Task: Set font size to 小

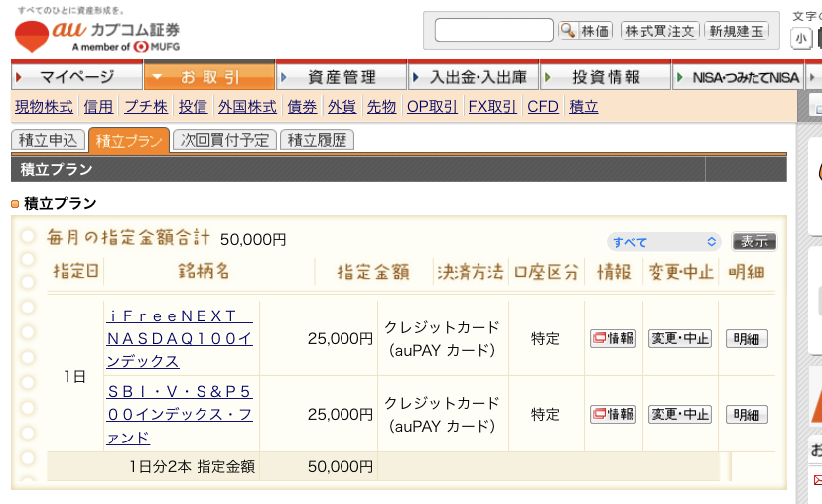Action: pos(801,39)
